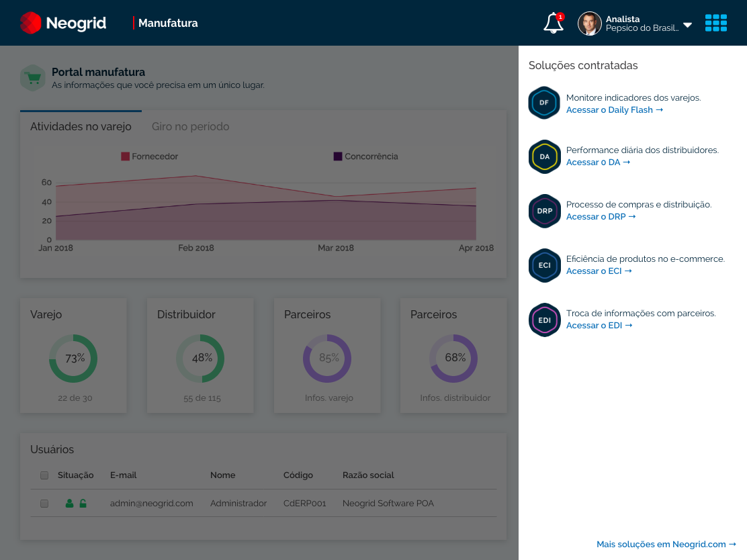Image resolution: width=747 pixels, height=560 pixels.
Task: Click the Parceiros 85% donut chart
Action: [x=327, y=358]
